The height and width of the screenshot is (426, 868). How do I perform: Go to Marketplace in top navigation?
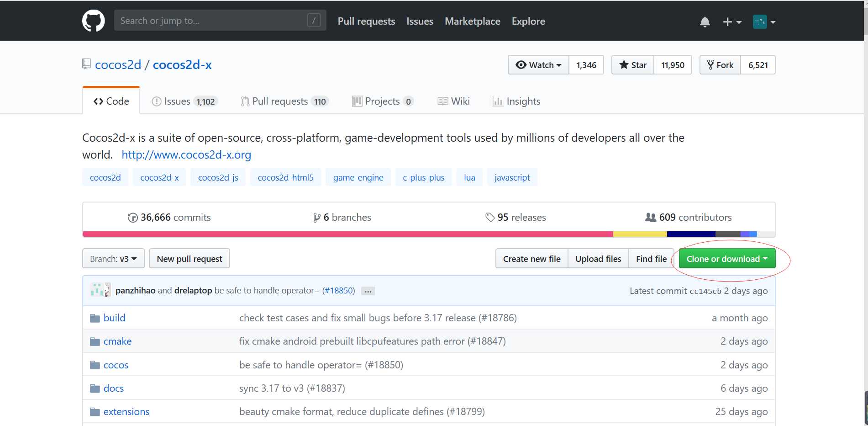473,21
